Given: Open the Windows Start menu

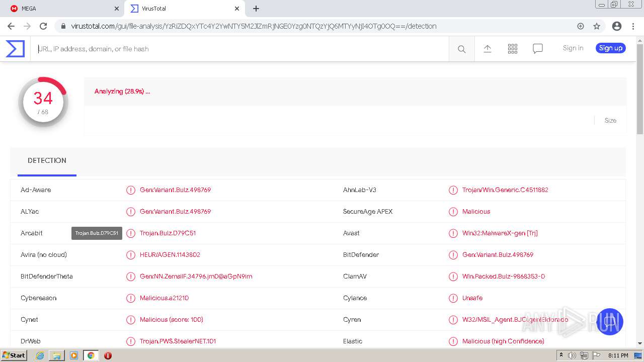Looking at the screenshot, I should tap(14, 355).
